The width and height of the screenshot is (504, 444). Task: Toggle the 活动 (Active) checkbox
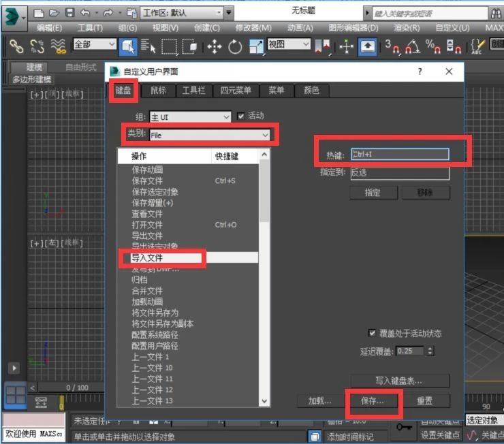coord(240,116)
